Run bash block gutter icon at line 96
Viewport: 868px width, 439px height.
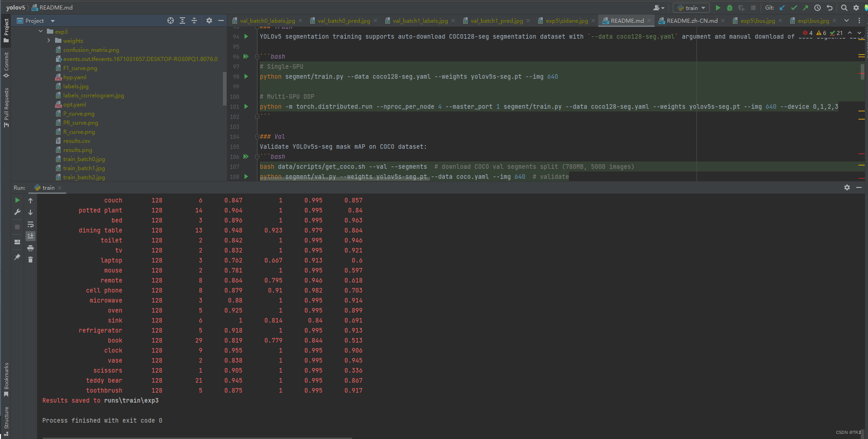tap(246, 56)
